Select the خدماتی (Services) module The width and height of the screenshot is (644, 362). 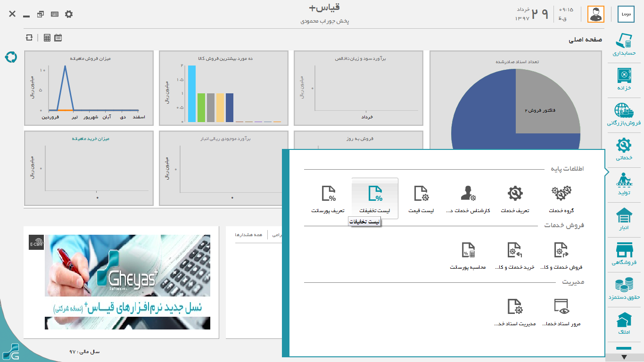tap(624, 150)
